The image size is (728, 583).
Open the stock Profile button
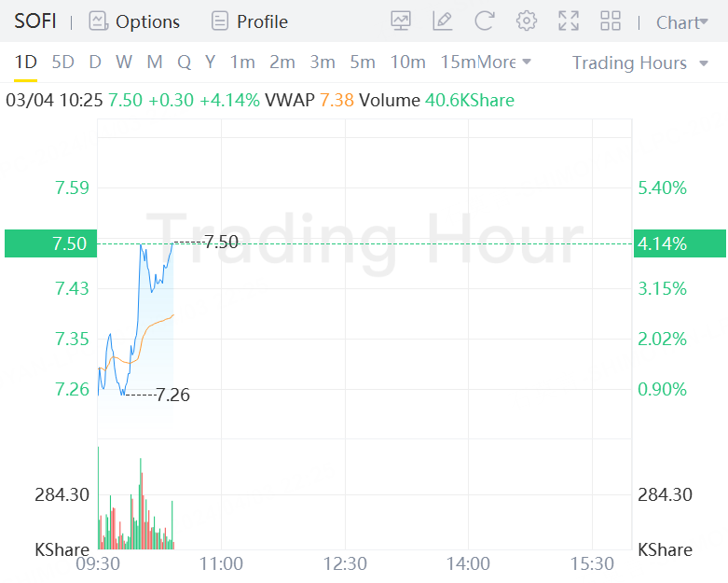249,21
